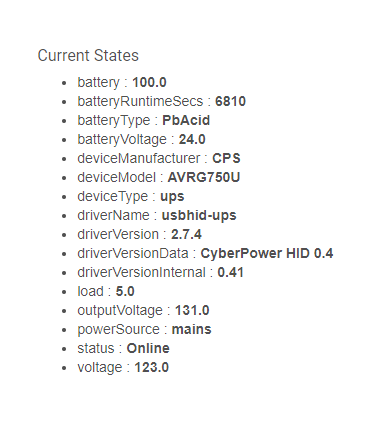Select driverVersion 2.7.4 value

[186, 234]
